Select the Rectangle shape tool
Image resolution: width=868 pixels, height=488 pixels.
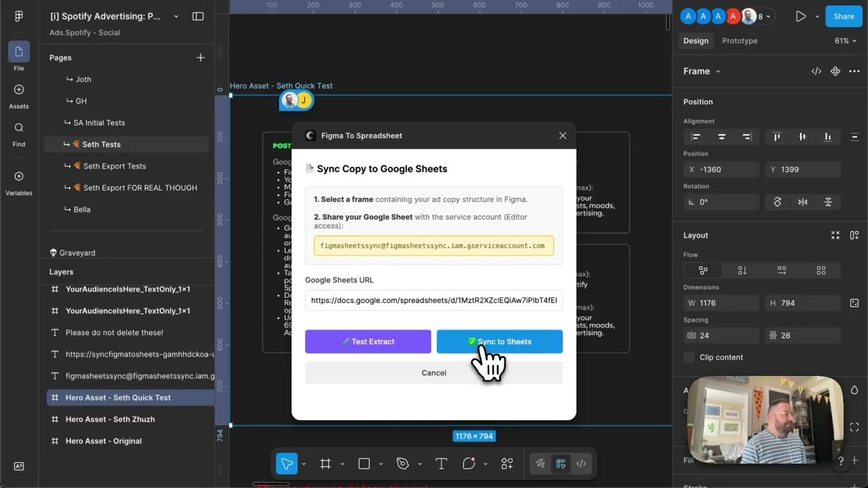pos(364,464)
